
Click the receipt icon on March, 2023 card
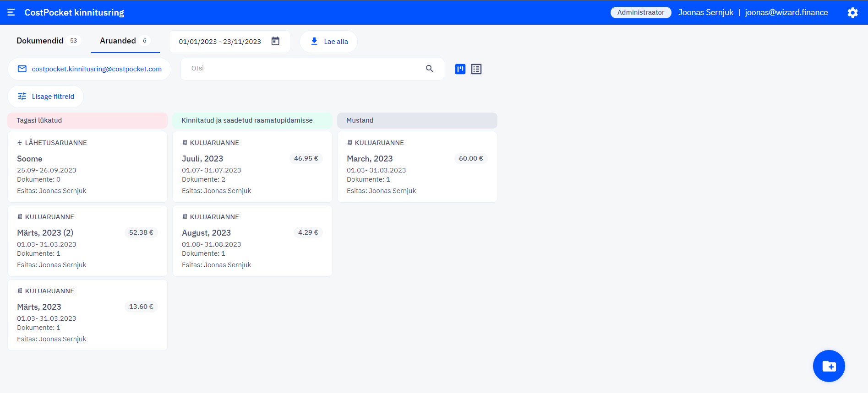pos(349,143)
